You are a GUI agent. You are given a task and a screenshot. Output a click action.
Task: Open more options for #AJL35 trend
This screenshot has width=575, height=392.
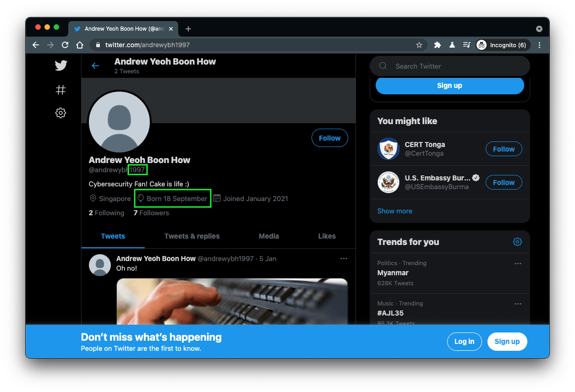(518, 304)
